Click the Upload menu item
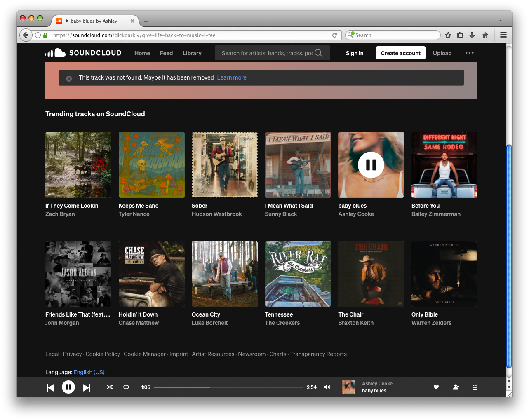Screen dimensions: 529x420 (442, 53)
